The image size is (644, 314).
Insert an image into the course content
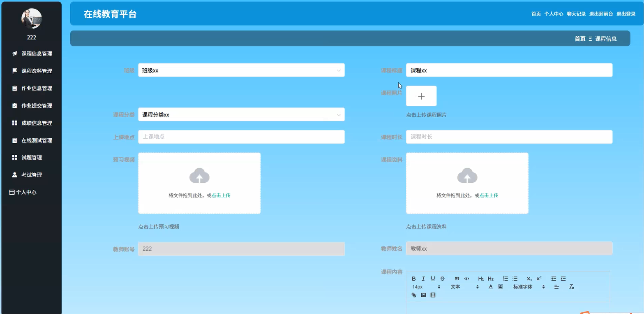[x=423, y=295]
